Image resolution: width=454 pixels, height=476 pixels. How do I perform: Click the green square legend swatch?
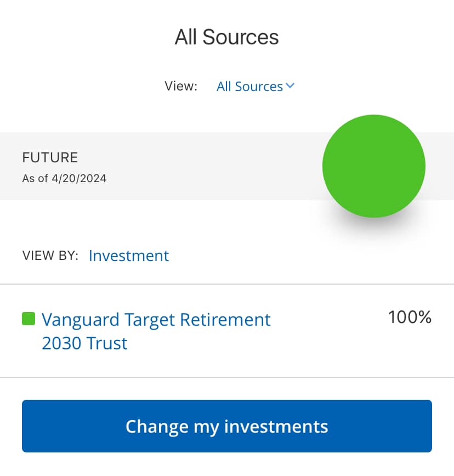tap(29, 319)
